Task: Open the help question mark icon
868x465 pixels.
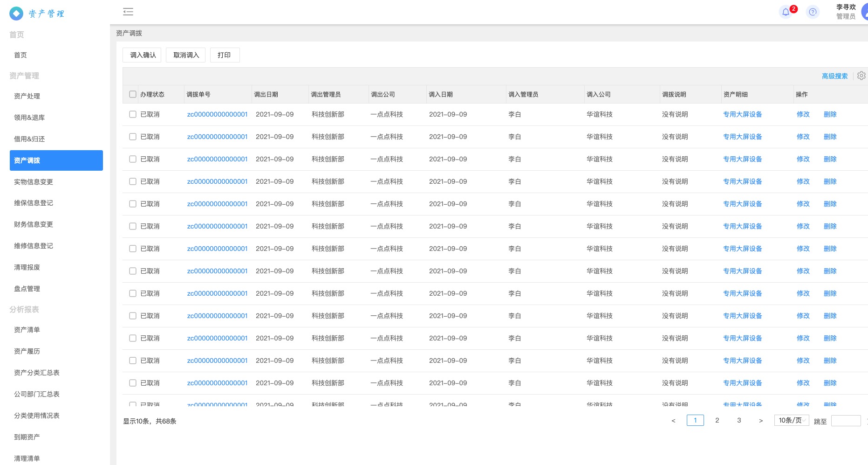Action: click(813, 12)
